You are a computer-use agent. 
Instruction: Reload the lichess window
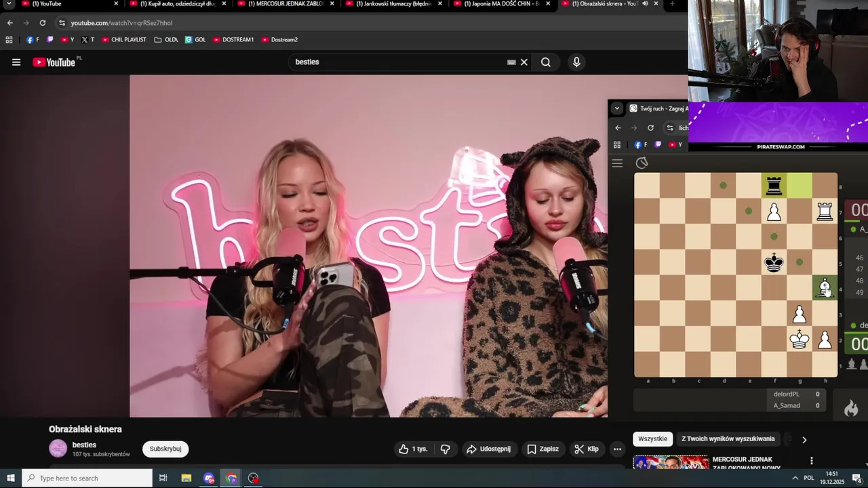(650, 128)
